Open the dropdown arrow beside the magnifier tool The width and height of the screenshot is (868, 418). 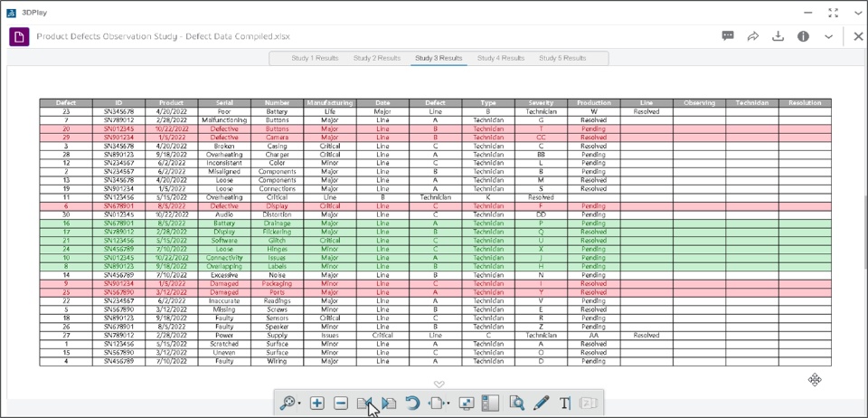(299, 404)
